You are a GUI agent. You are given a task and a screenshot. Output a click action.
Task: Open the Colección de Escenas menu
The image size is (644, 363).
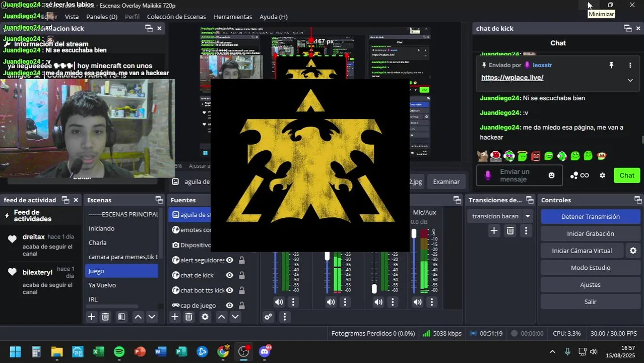[x=176, y=17]
